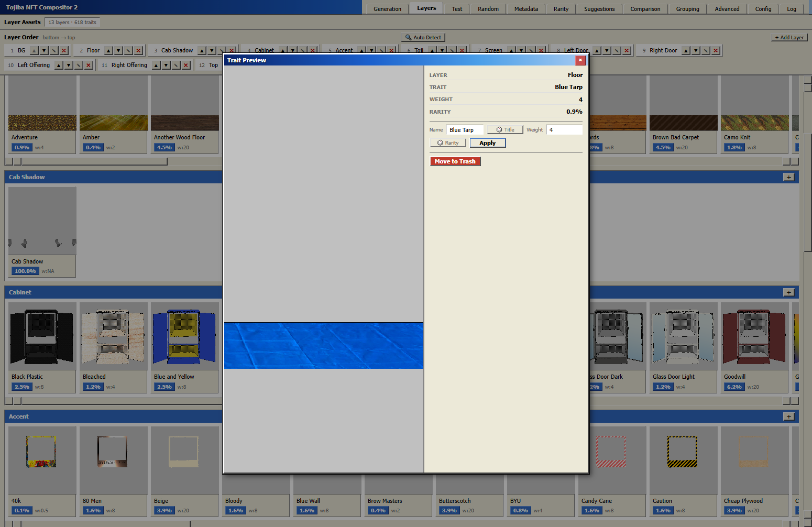Switch to the Generation tab
The height and width of the screenshot is (527, 812).
click(x=387, y=9)
